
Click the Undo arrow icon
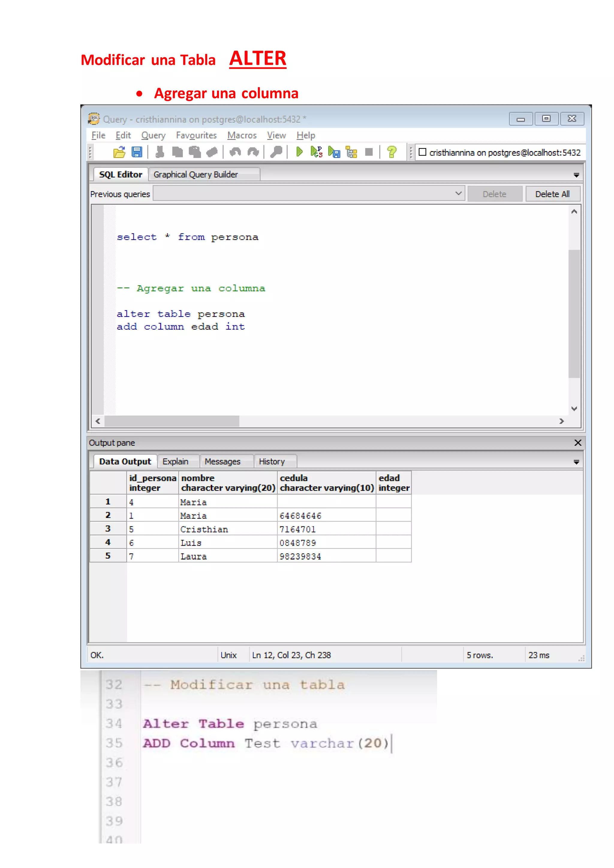[x=235, y=152]
